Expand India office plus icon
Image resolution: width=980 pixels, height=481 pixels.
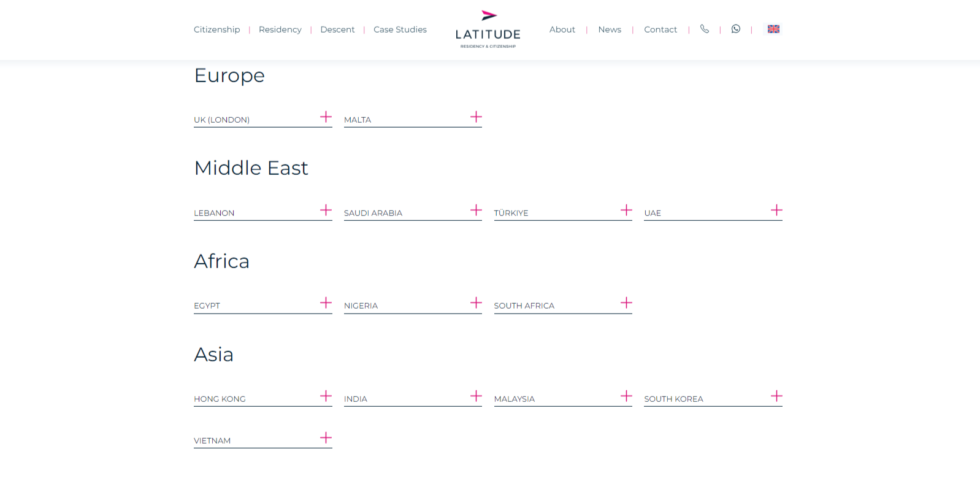click(x=476, y=396)
